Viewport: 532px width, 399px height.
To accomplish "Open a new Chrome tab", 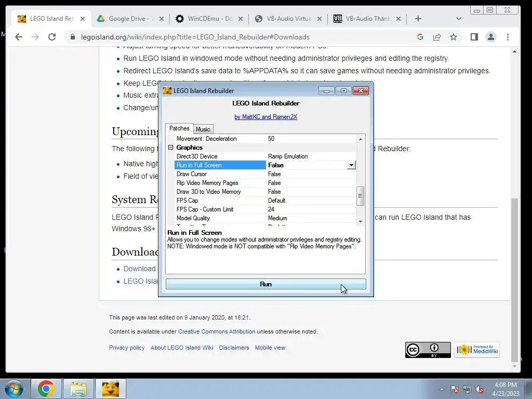I will 418,19.
